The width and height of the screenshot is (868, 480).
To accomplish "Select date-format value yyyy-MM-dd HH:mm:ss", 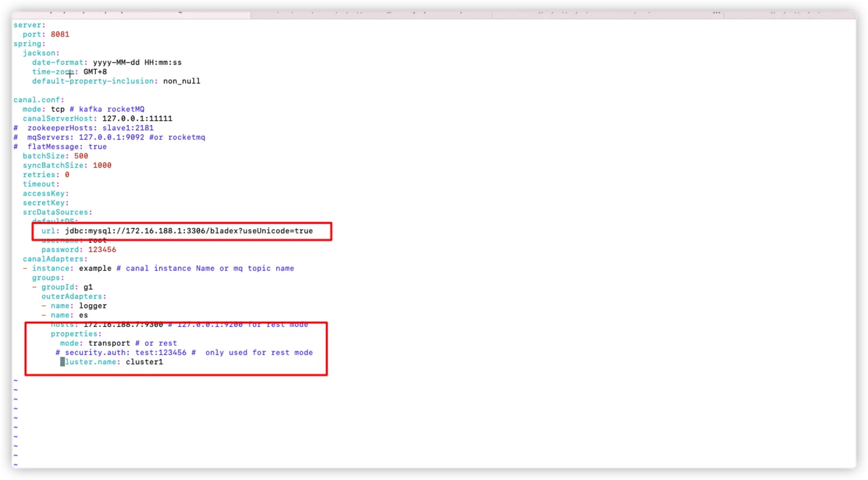I will pyautogui.click(x=137, y=63).
